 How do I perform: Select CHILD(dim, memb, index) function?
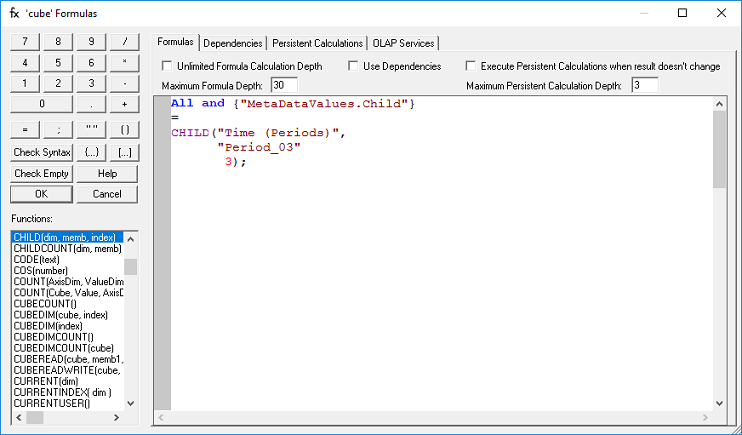[67, 238]
